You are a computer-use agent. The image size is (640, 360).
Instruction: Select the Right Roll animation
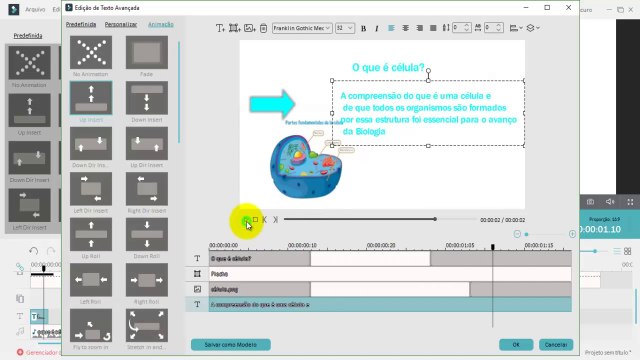pyautogui.click(x=147, y=280)
